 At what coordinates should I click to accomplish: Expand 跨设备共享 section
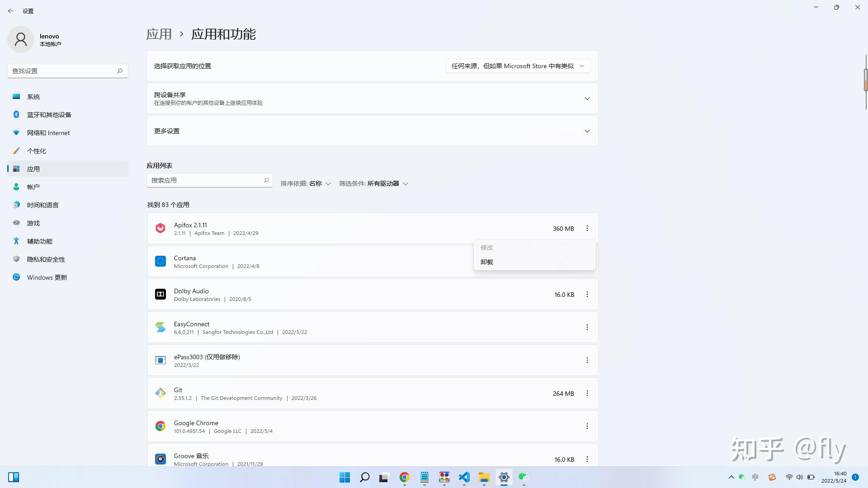click(x=587, y=99)
